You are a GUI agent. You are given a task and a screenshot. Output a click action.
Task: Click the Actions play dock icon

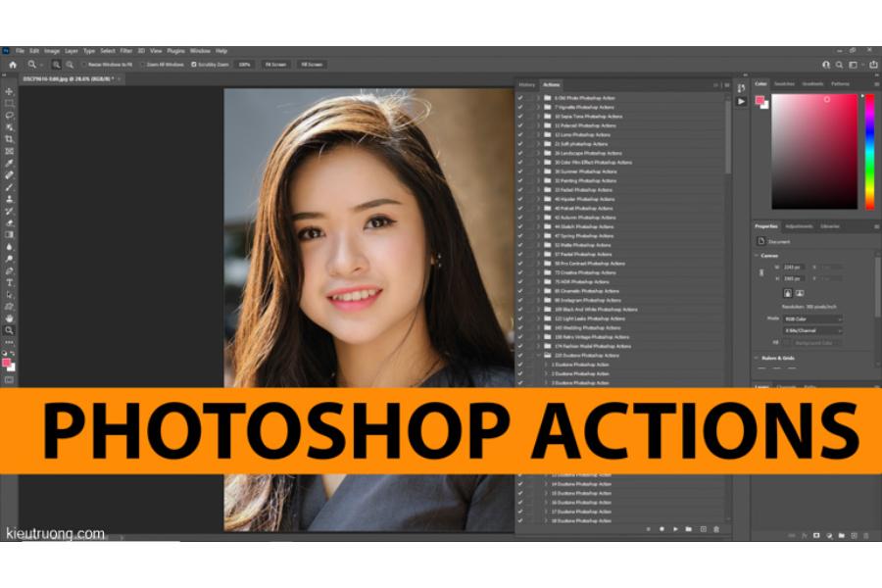742,101
